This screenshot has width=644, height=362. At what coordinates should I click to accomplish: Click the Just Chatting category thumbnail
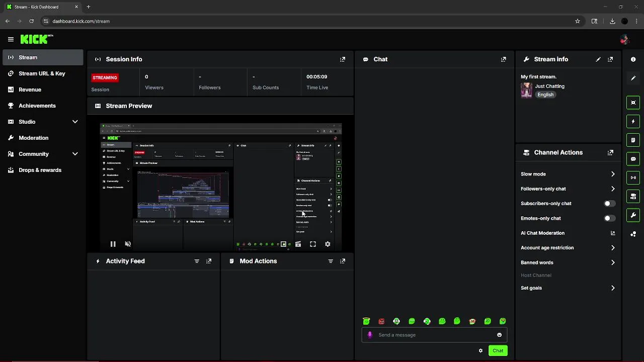(x=526, y=90)
